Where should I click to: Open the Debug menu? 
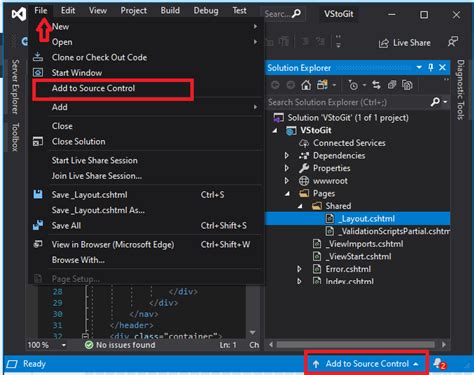click(206, 11)
